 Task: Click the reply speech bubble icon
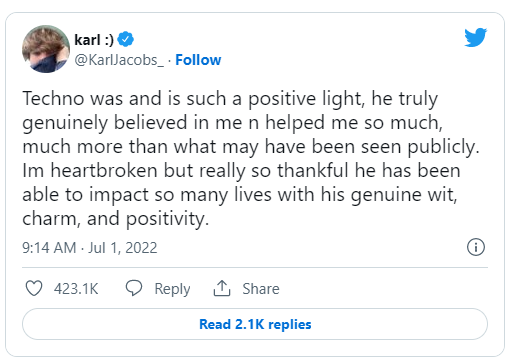134,288
